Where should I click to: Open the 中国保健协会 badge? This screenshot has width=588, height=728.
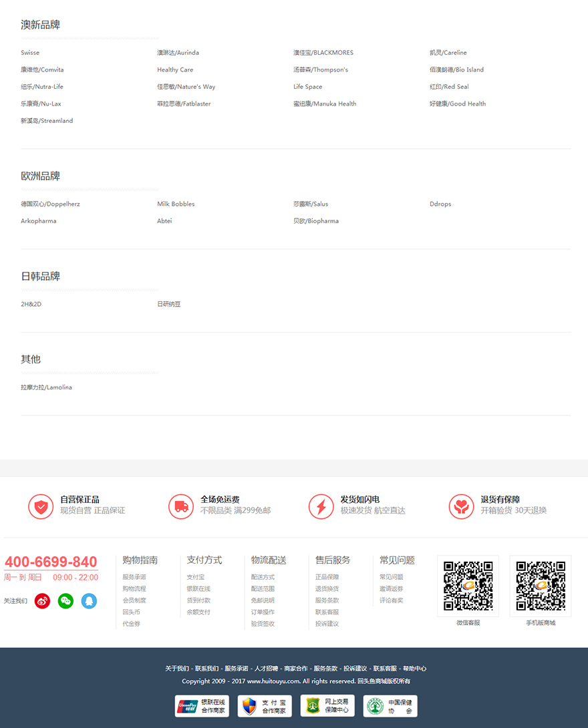coord(390,706)
